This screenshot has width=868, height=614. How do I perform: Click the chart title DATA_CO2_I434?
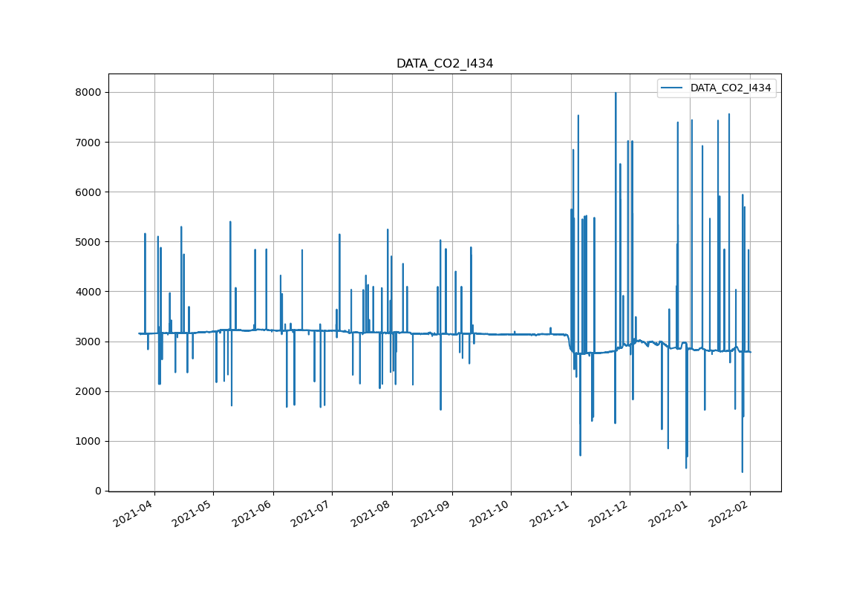coord(444,64)
